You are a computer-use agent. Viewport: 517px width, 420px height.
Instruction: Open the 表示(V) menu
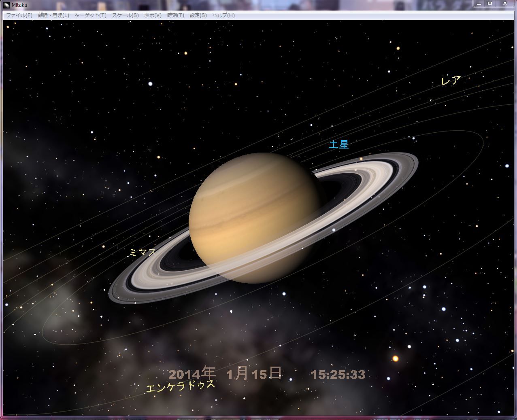coord(153,15)
